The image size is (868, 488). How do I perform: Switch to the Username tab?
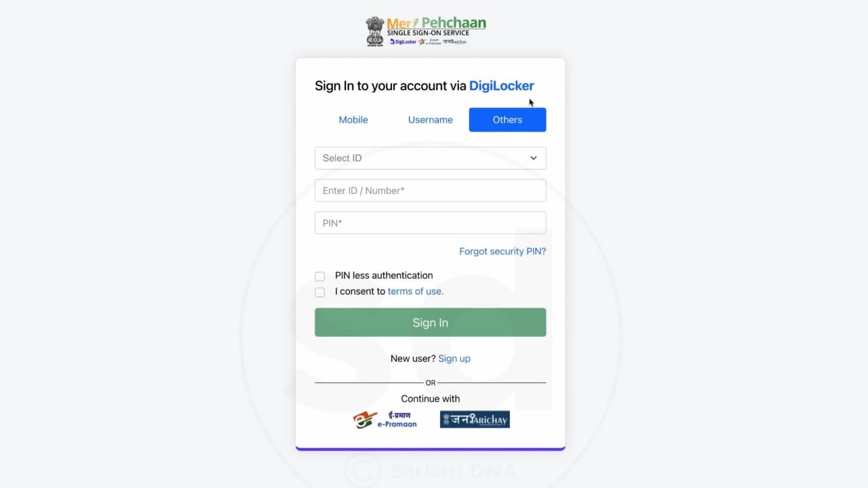pyautogui.click(x=430, y=119)
